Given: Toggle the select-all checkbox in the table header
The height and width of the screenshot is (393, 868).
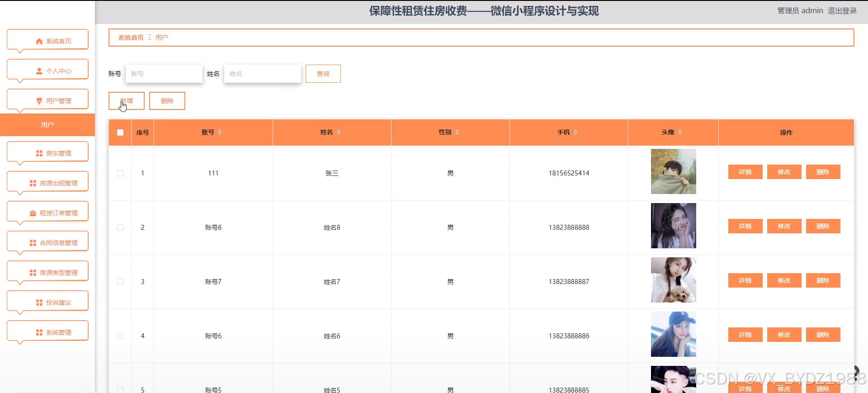Looking at the screenshot, I should [120, 133].
